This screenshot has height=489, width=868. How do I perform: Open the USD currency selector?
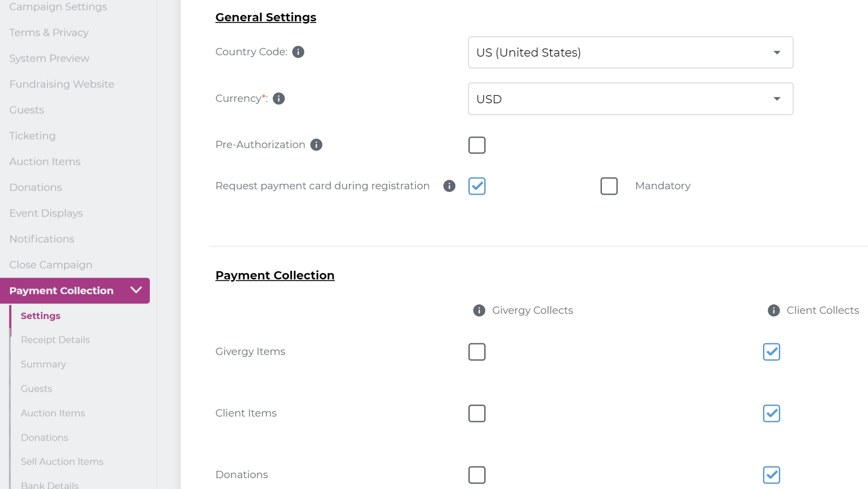click(630, 99)
